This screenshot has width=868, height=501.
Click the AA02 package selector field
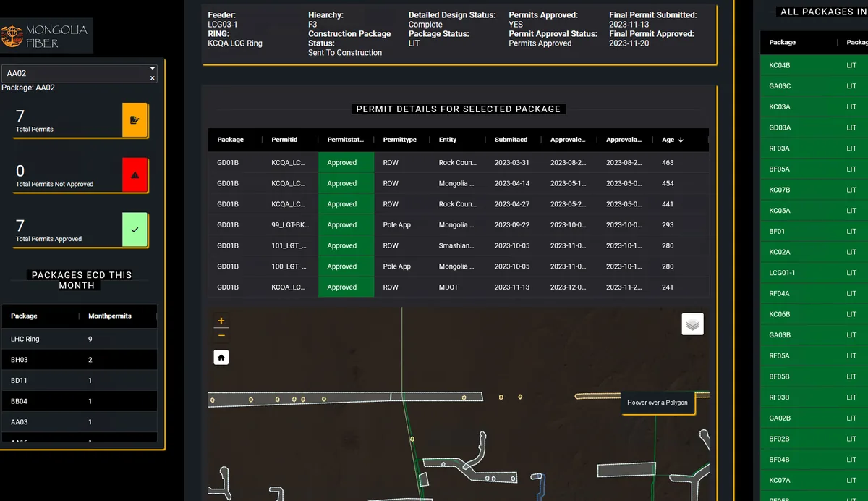pyautogui.click(x=79, y=73)
